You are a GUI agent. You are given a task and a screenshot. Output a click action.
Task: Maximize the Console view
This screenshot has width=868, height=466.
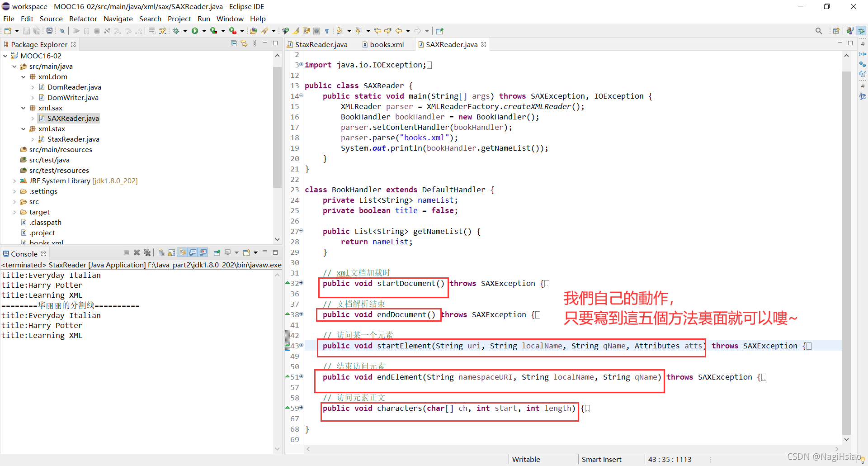point(275,252)
